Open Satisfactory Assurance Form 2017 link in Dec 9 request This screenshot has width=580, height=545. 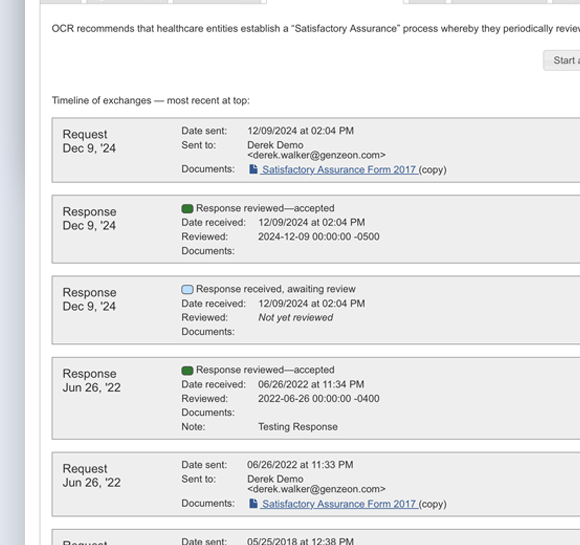[x=340, y=170]
